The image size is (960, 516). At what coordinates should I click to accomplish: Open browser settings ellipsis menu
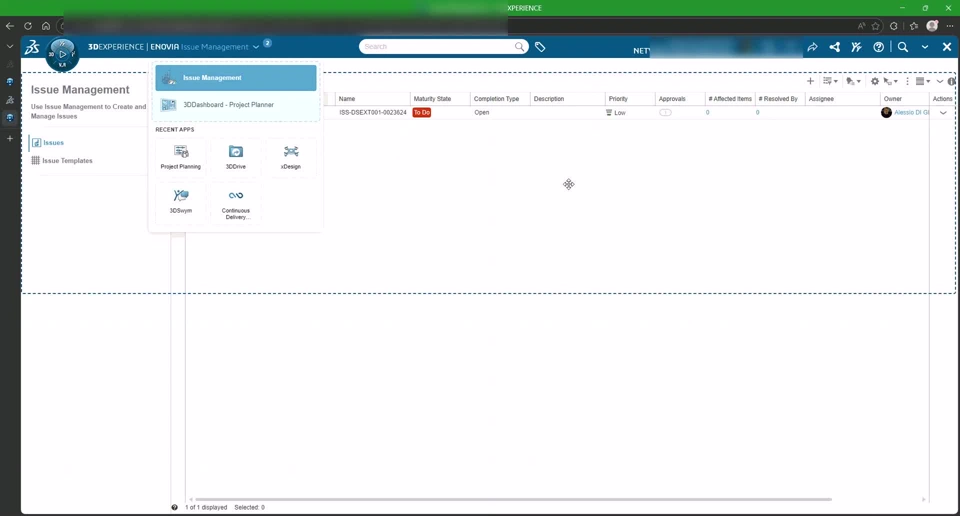(x=950, y=26)
